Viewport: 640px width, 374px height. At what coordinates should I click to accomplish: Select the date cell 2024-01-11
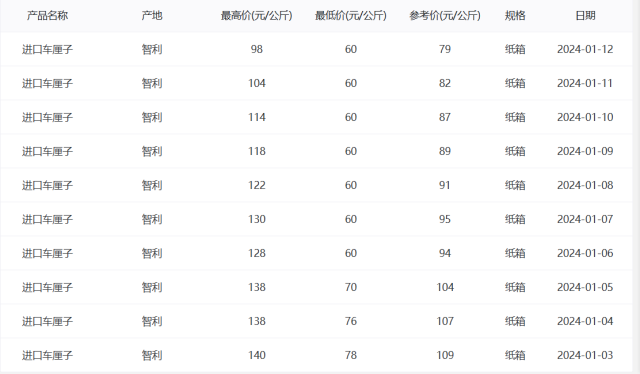tap(585, 83)
